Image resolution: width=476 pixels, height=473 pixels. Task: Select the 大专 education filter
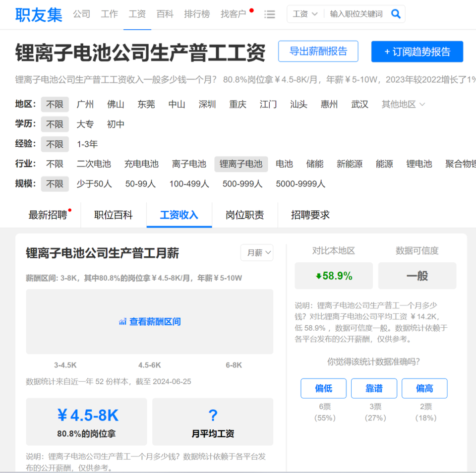point(85,124)
